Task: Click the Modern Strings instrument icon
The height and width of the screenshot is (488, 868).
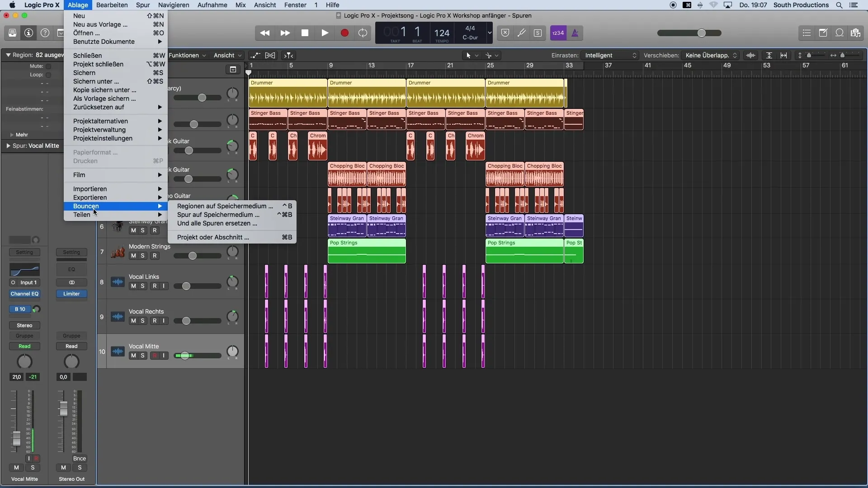Action: pos(118,251)
